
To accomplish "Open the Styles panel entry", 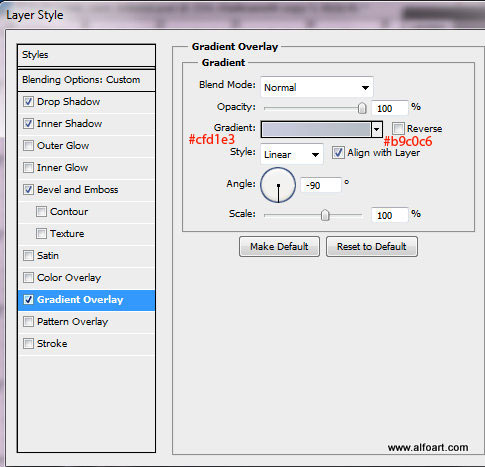I will (86, 55).
